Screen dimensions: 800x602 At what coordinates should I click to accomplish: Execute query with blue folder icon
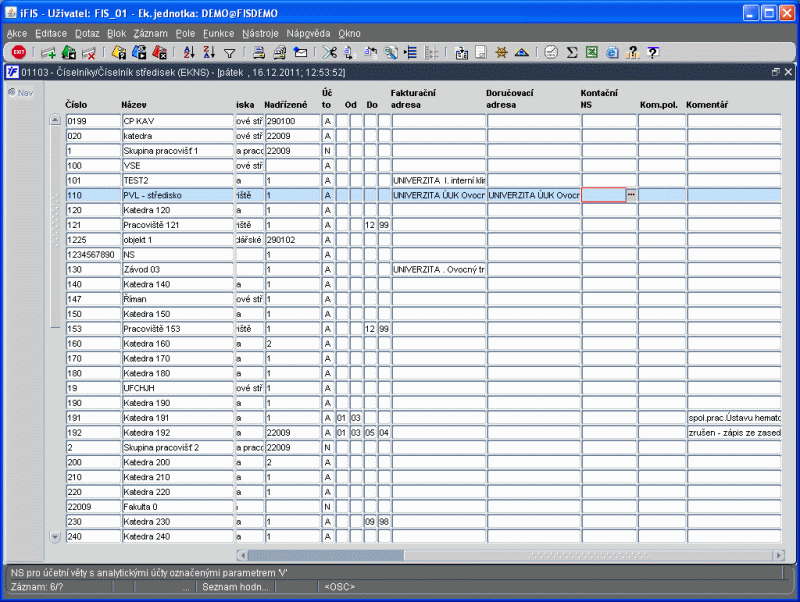139,52
